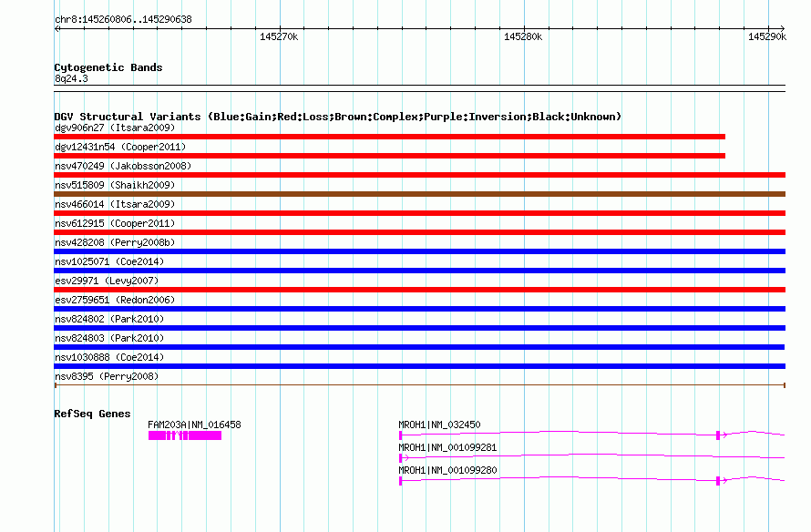Click the Cytogenetic Bands track title
811x532 pixels.
(108, 67)
